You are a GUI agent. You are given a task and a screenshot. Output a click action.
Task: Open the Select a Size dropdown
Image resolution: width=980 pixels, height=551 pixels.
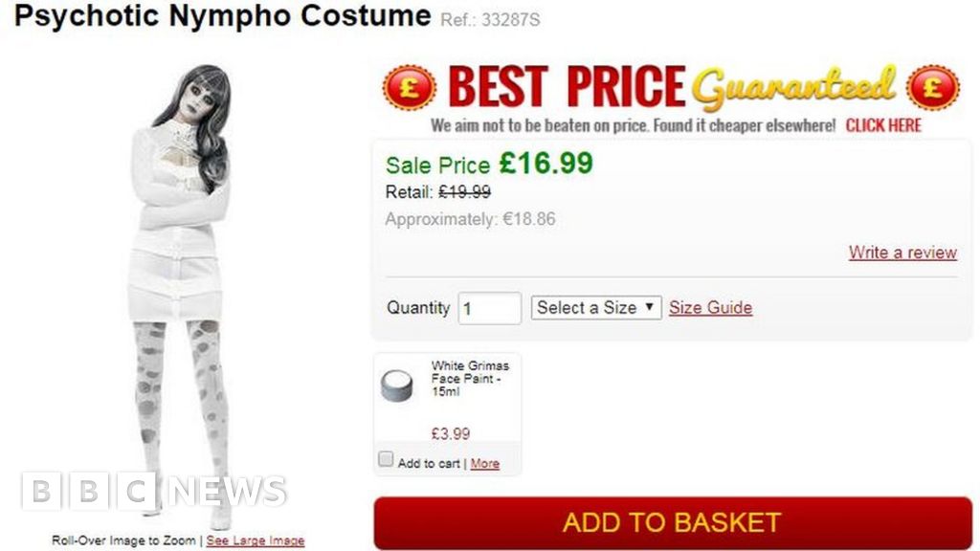(595, 307)
